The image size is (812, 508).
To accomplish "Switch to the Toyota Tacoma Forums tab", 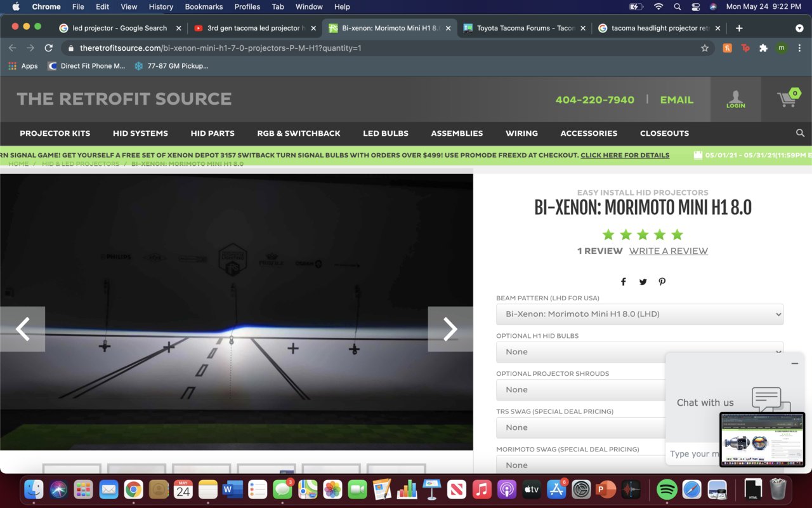I will point(523,28).
